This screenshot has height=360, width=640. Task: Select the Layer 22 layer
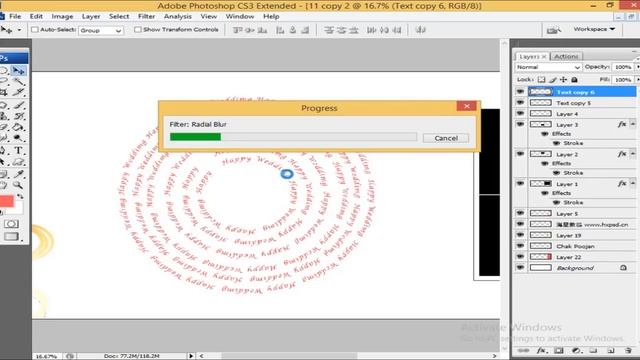click(575, 257)
